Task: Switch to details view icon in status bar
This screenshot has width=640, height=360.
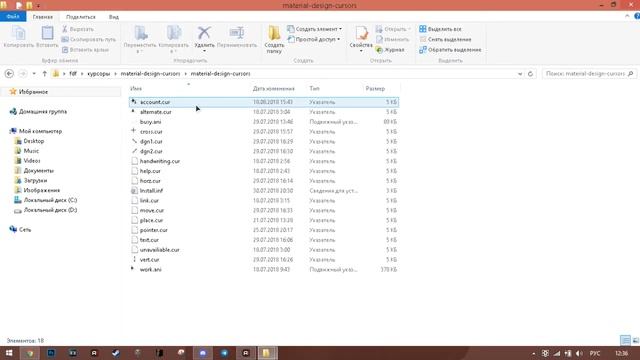Action: 625,340
